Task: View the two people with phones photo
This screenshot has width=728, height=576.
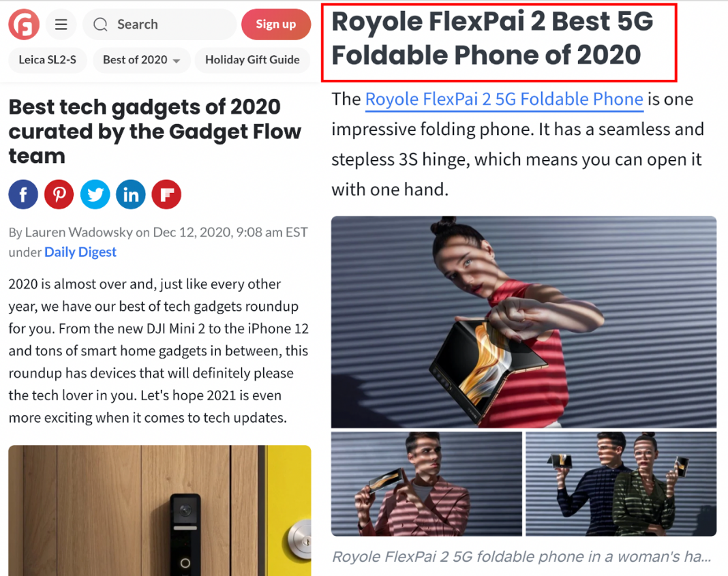Action: [x=621, y=484]
